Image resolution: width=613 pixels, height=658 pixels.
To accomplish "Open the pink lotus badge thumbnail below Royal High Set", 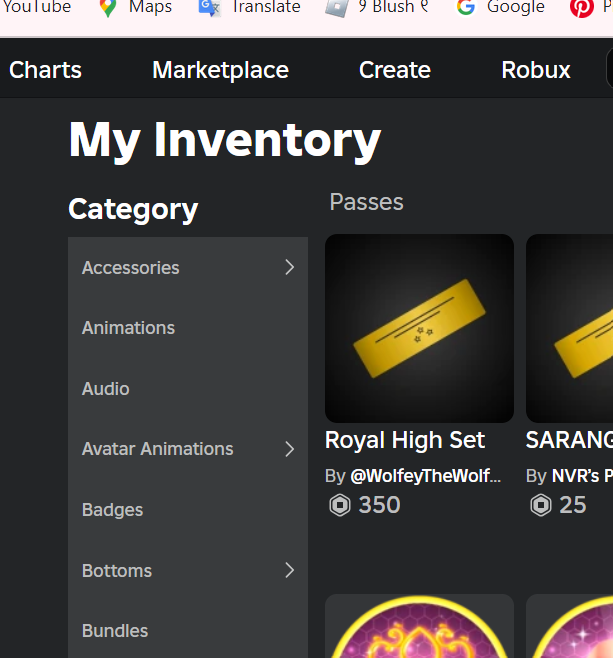I will tap(419, 626).
